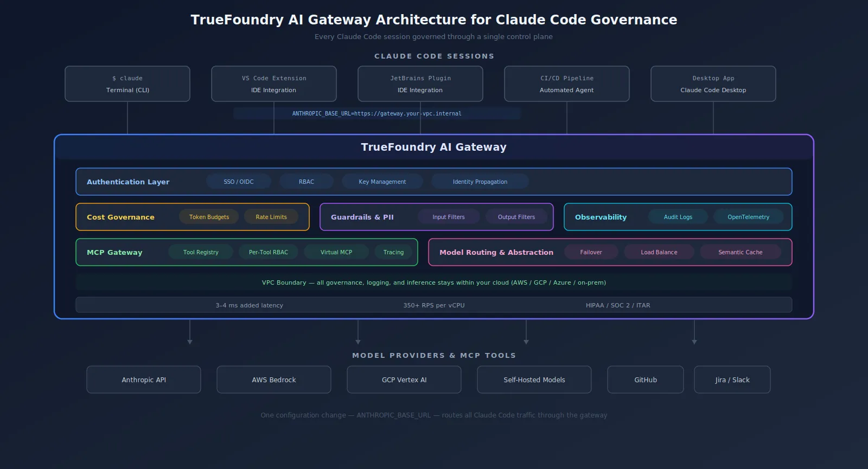868x469 pixels.
Task: Click the JetBrains Plugin box
Action: (x=420, y=84)
